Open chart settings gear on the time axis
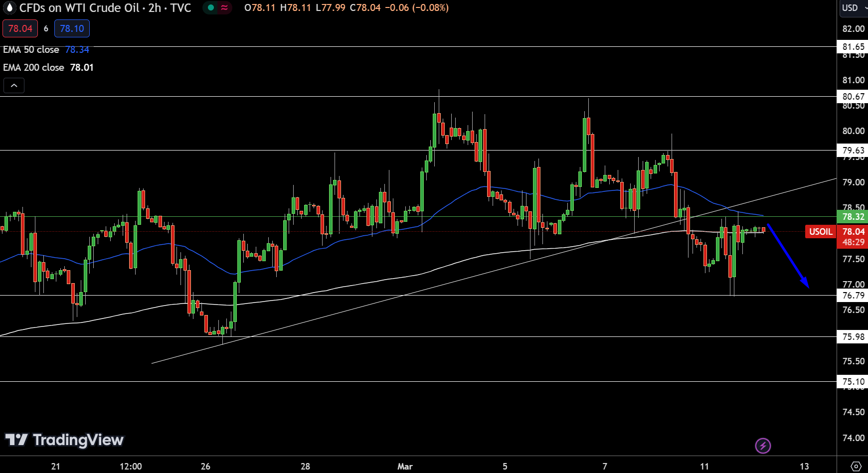This screenshot has height=473, width=868. point(856,466)
